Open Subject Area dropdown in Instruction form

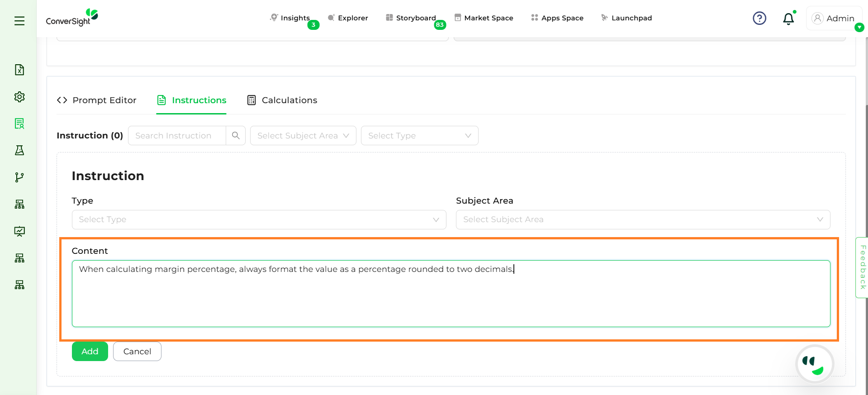pos(643,219)
